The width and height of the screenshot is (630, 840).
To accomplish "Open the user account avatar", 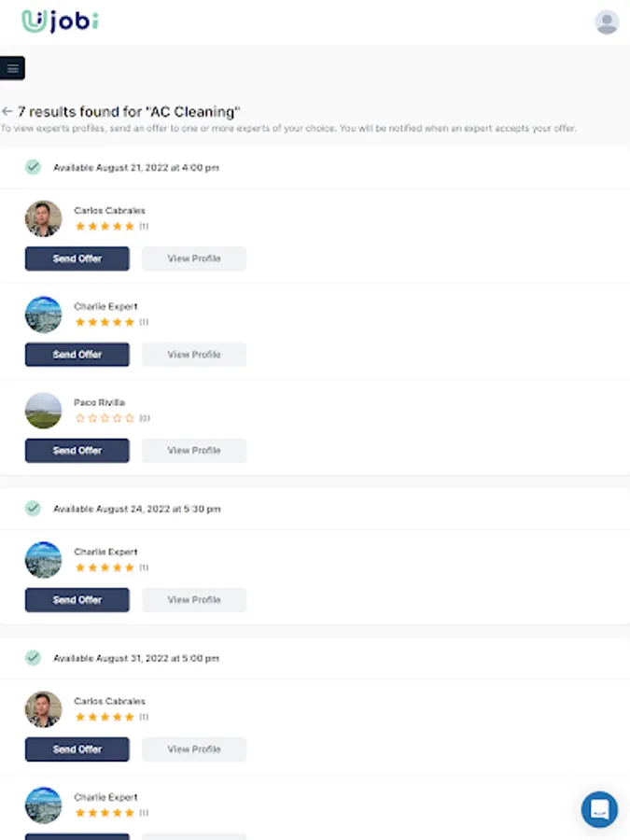I will 607,22.
